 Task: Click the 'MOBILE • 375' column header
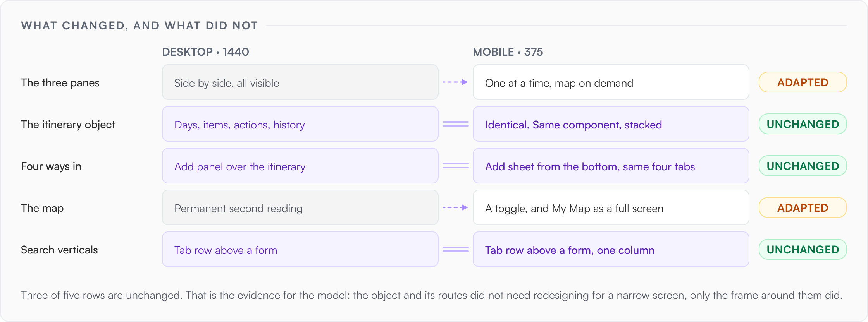pyautogui.click(x=508, y=52)
